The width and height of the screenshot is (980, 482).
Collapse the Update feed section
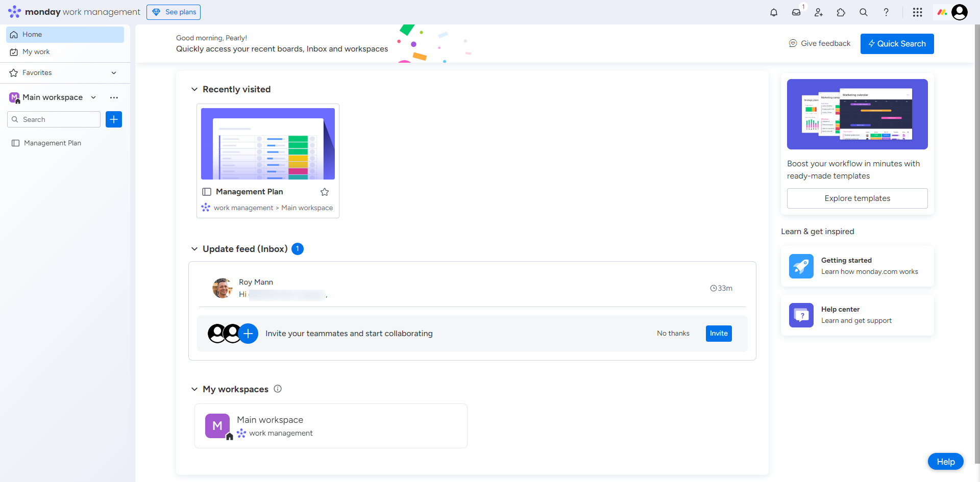coord(194,248)
